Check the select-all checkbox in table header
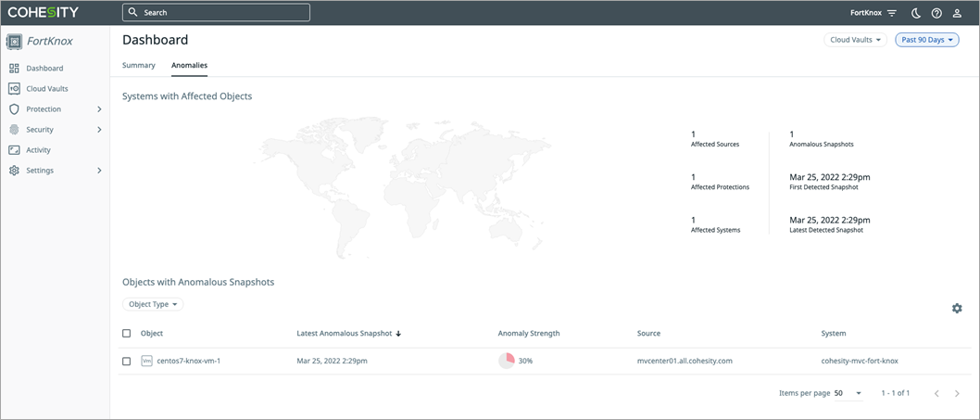 click(126, 334)
